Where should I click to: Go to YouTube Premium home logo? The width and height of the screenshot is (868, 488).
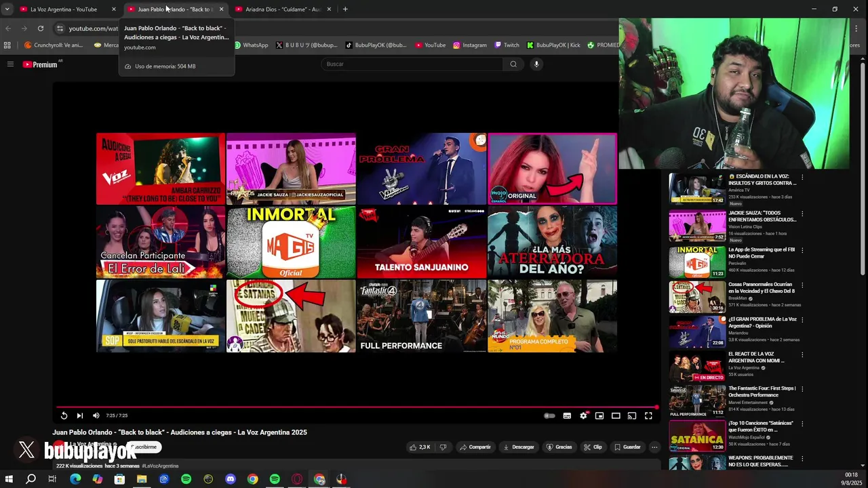[40, 64]
